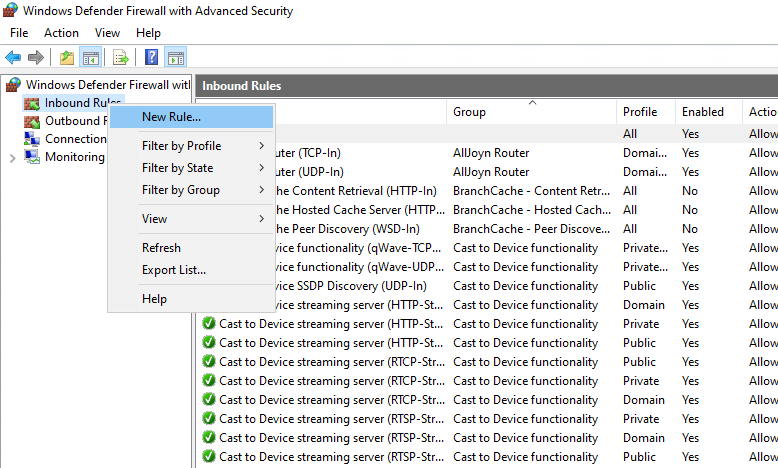Click the Inbound Rules pane header

[486, 86]
